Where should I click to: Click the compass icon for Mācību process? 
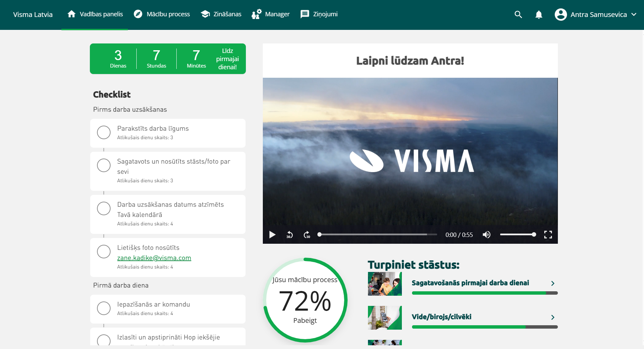coord(138,14)
